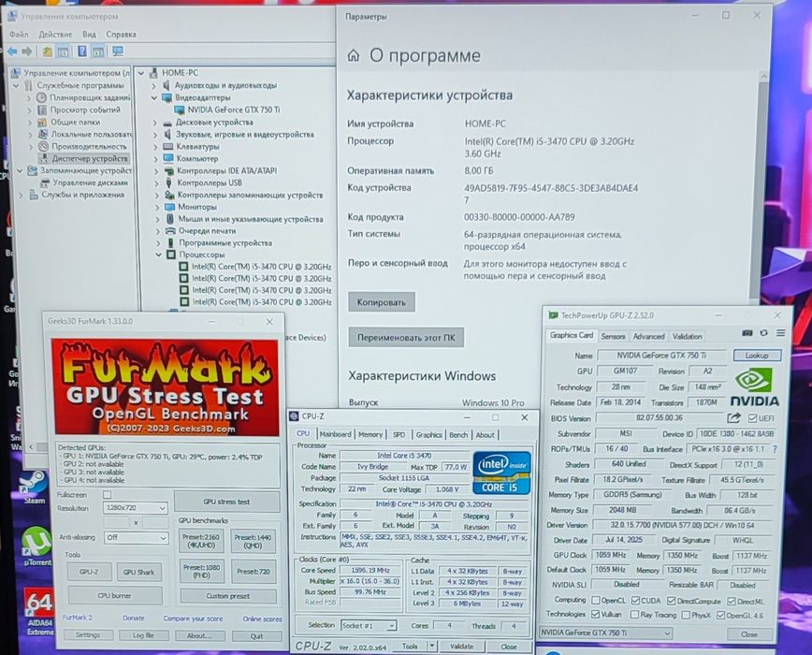Viewport: 812px width, 655px height.
Task: Open the Socket #1 selection dropdown in CPU-Z
Action: (x=369, y=625)
